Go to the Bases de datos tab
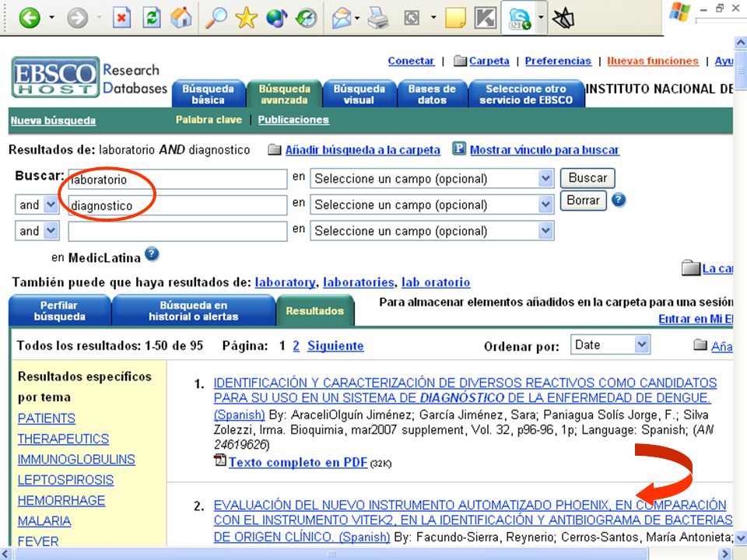 tap(432, 94)
